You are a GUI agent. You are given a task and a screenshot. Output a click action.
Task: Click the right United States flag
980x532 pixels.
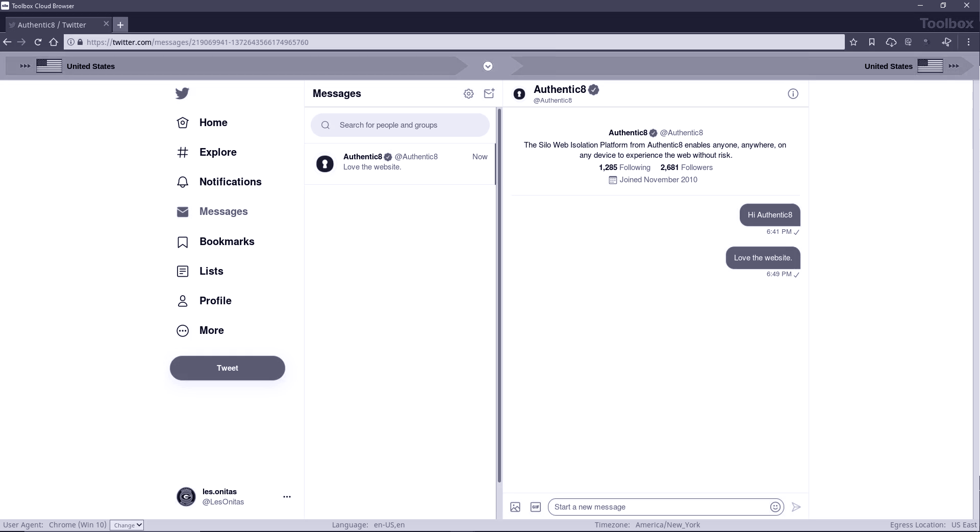[x=930, y=66]
